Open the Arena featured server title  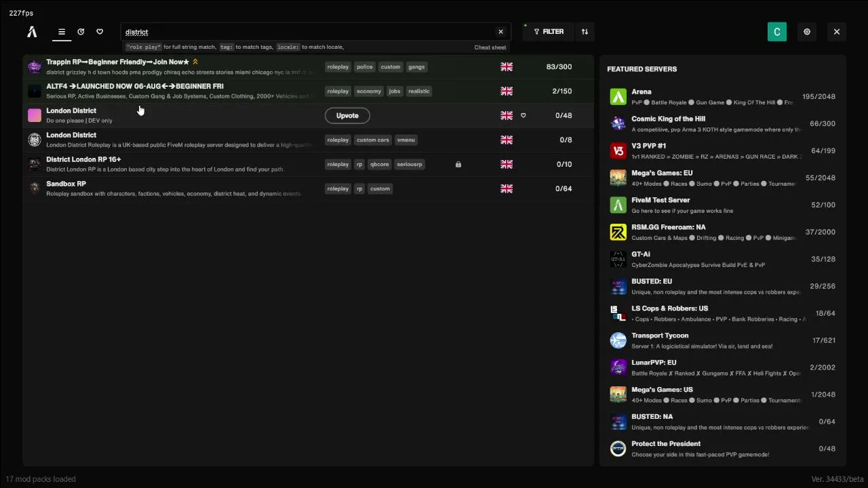642,91
